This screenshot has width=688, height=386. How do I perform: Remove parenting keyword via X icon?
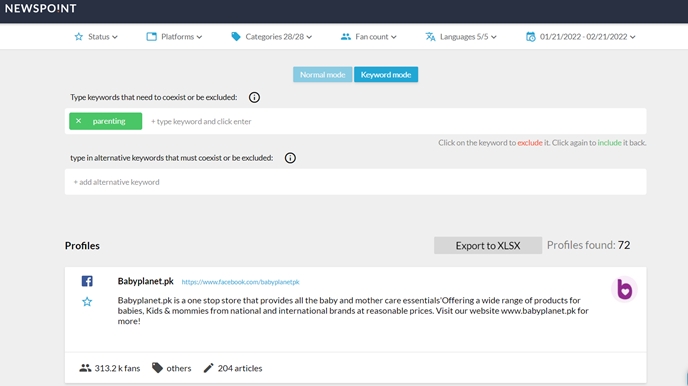79,121
